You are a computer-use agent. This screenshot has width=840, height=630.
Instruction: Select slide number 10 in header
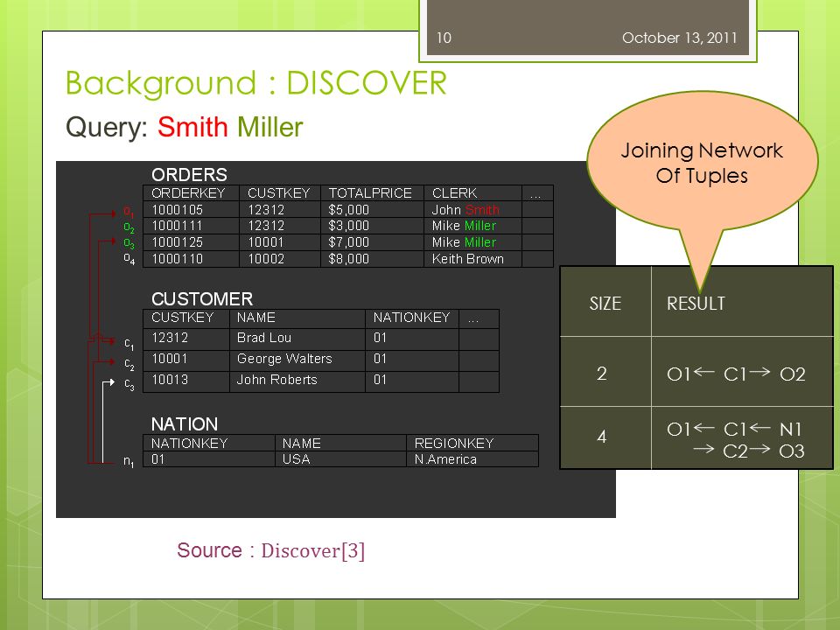[444, 38]
